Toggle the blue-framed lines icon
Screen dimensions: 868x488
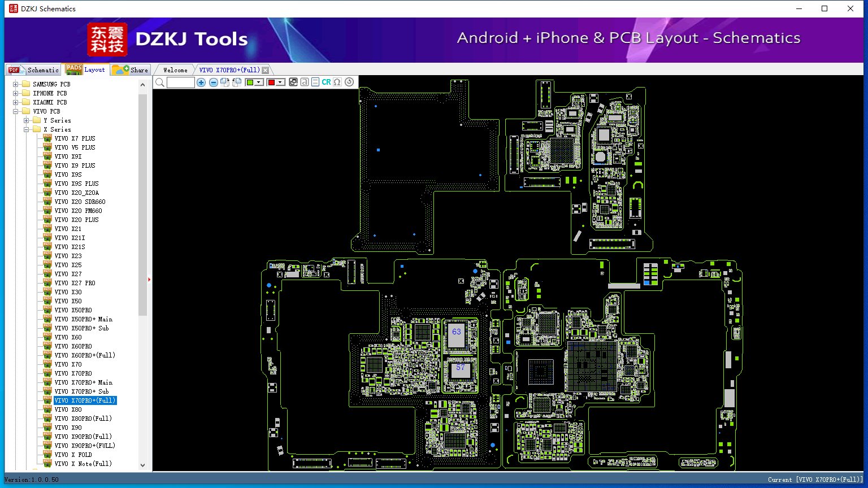(315, 82)
